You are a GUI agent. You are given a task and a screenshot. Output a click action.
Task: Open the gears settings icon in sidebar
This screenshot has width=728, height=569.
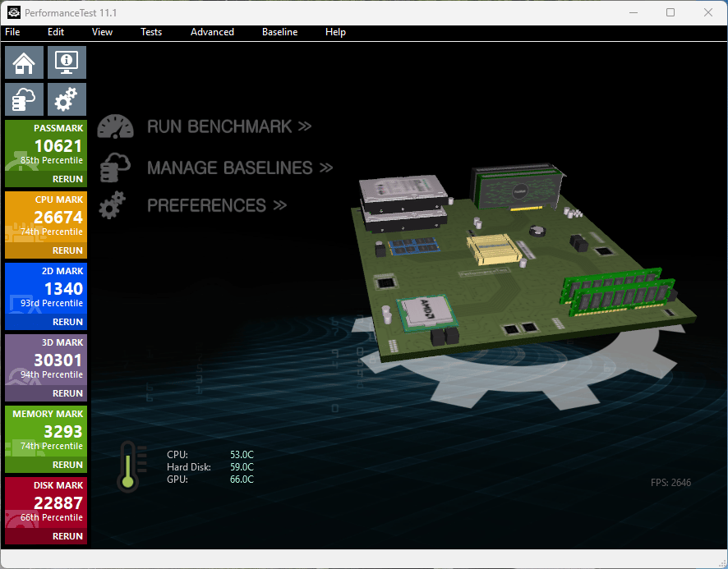(67, 99)
